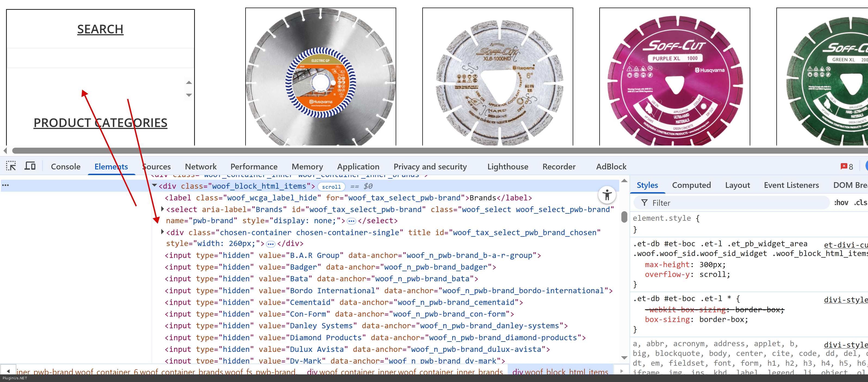Click the red error count badge
Viewport: 868px width, 382px height.
point(846,166)
